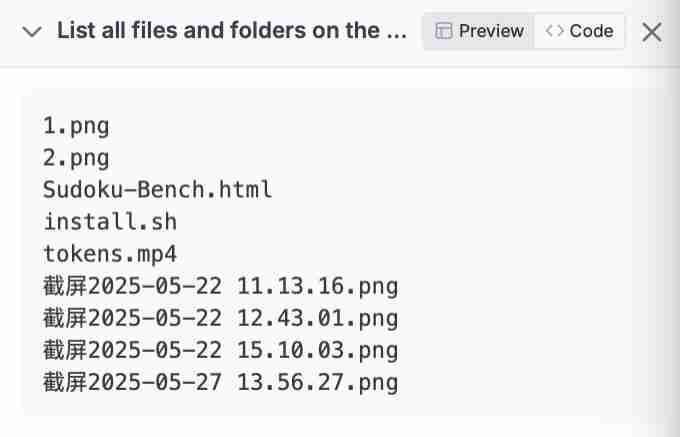Click the truncated ellipsis in the title

pyautogui.click(x=396, y=31)
